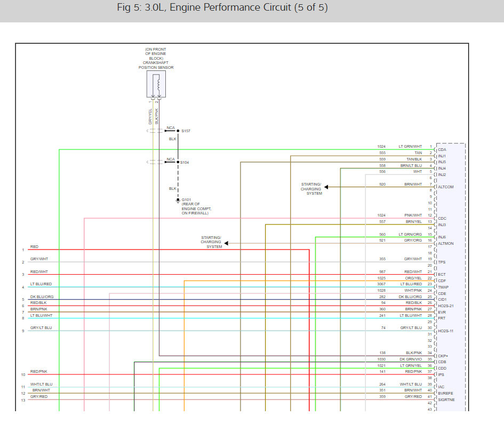Click the connector terminal at pin 1 CDA
This screenshot has height=432, width=504.
tap(435, 149)
